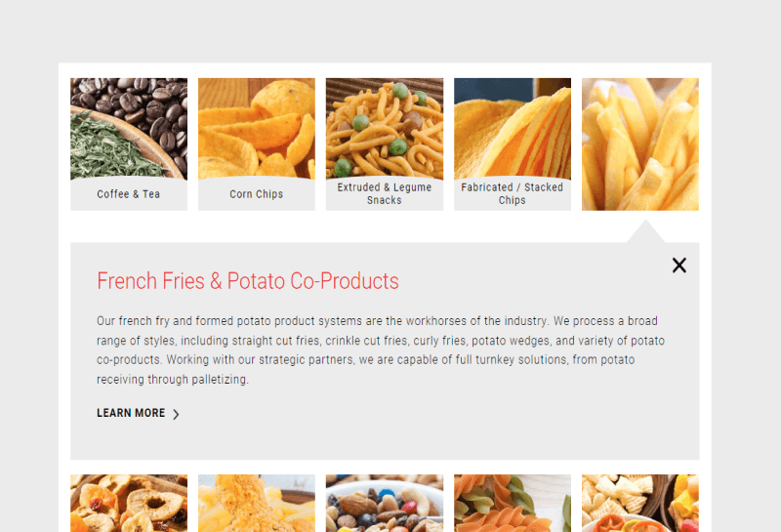781x532 pixels.
Task: Open the extruded noodle snack with peas image
Action: click(x=385, y=129)
